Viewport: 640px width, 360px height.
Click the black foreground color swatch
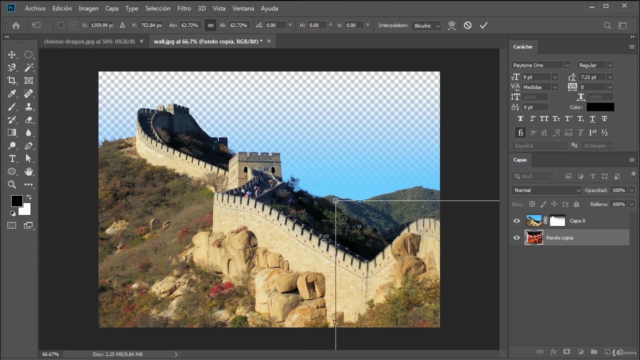(17, 200)
